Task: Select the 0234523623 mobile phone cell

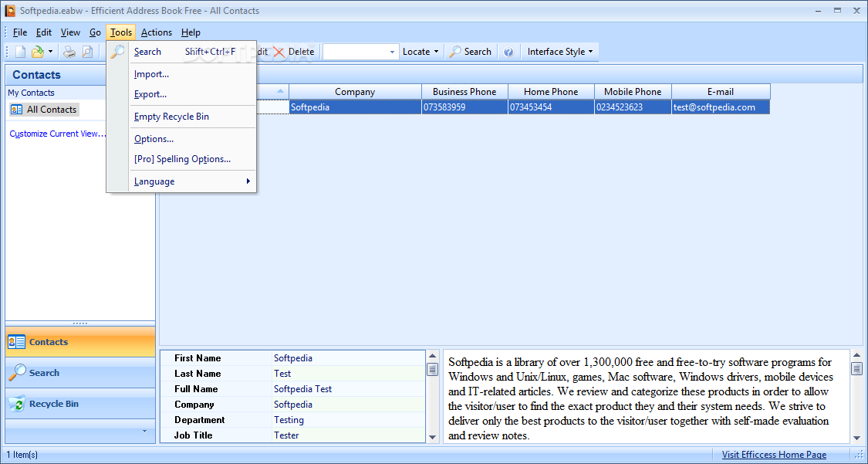Action: [x=633, y=107]
